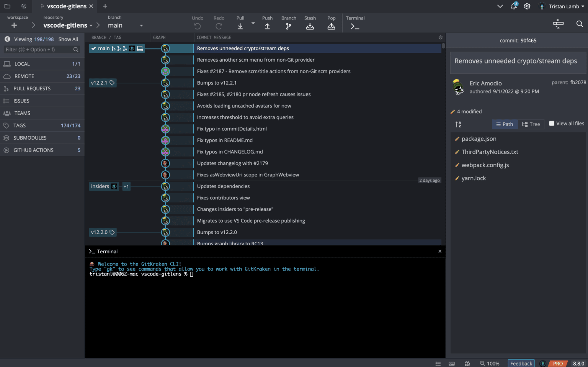The width and height of the screenshot is (588, 367).
Task: Switch file list to Tree view
Action: 531,124
